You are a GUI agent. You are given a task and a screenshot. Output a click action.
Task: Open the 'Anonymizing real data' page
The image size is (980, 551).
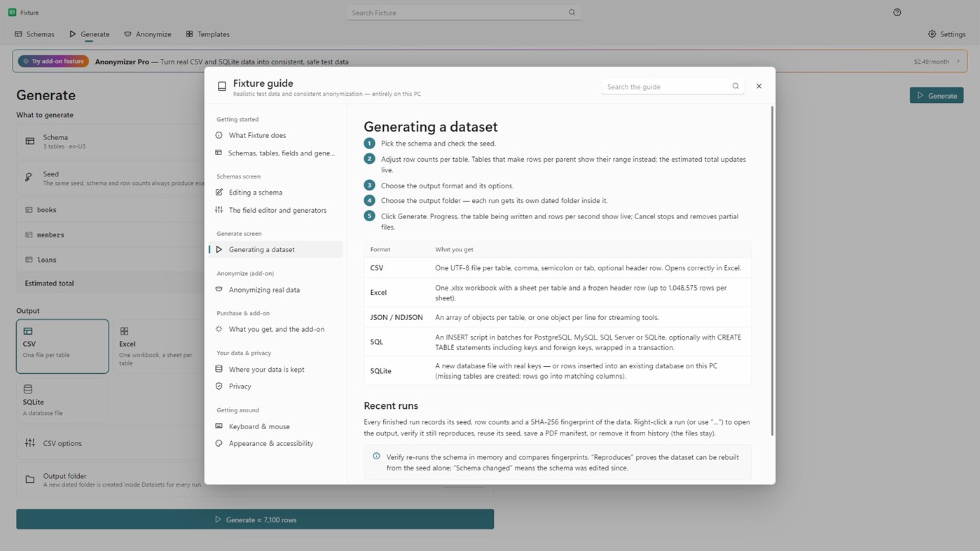click(276, 290)
